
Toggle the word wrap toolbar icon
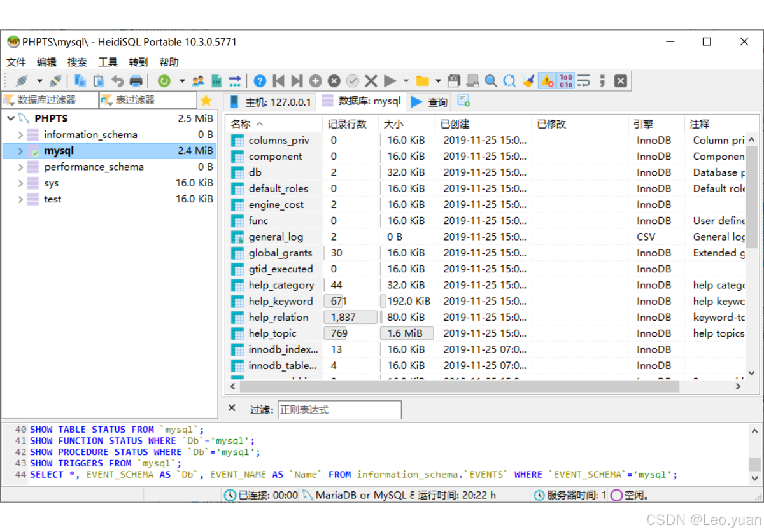[x=584, y=81]
